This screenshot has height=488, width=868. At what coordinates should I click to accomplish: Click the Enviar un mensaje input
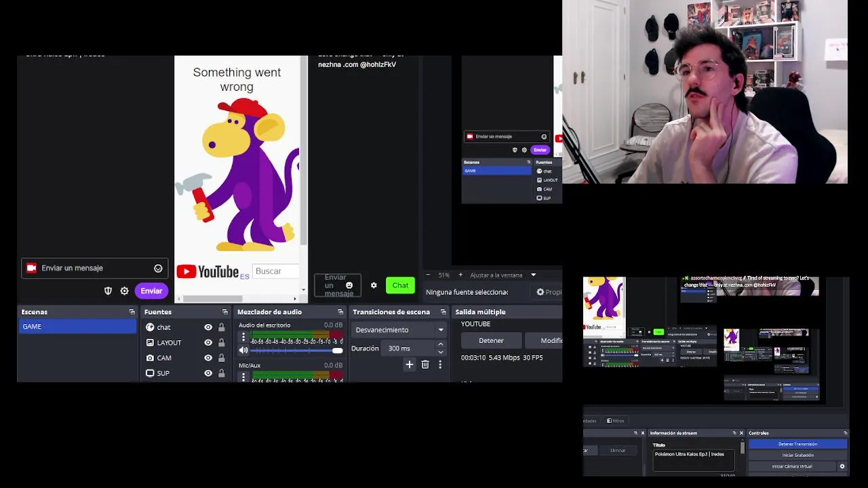coord(94,268)
